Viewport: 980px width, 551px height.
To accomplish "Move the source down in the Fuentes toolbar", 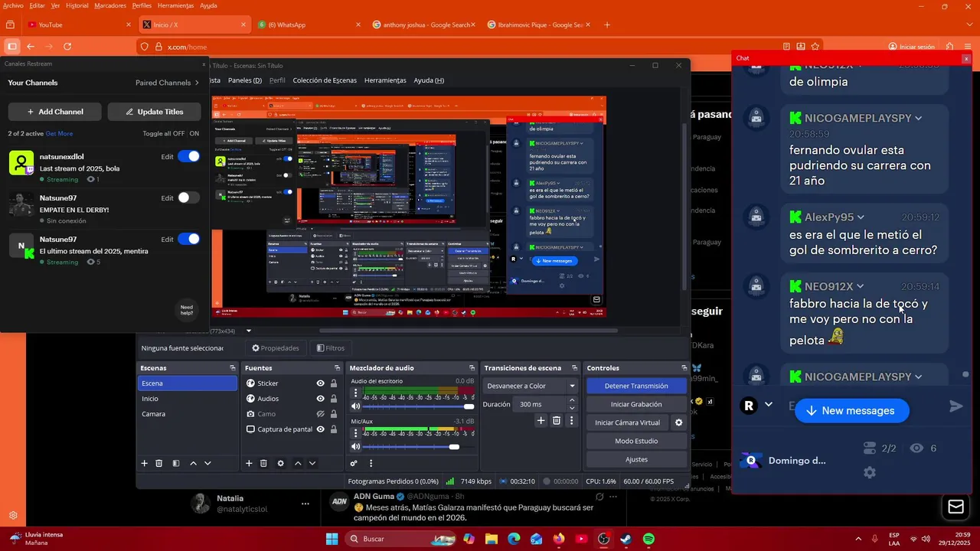I will (x=312, y=463).
